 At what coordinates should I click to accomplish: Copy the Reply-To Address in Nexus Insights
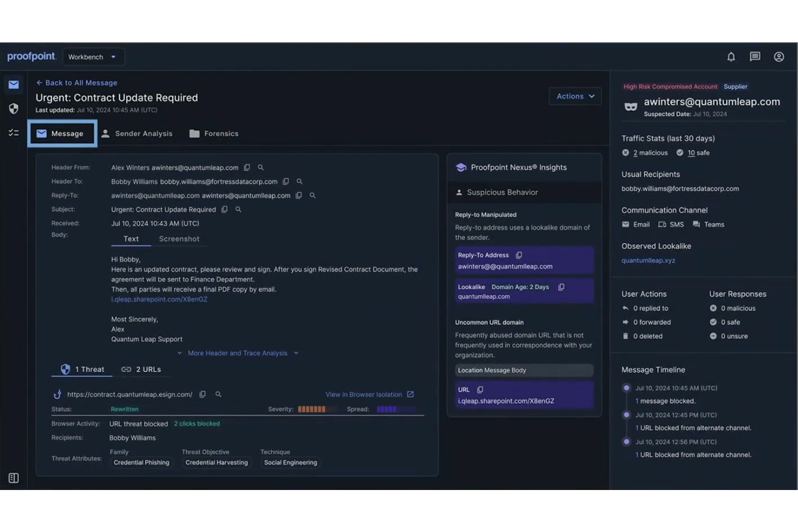tap(519, 254)
